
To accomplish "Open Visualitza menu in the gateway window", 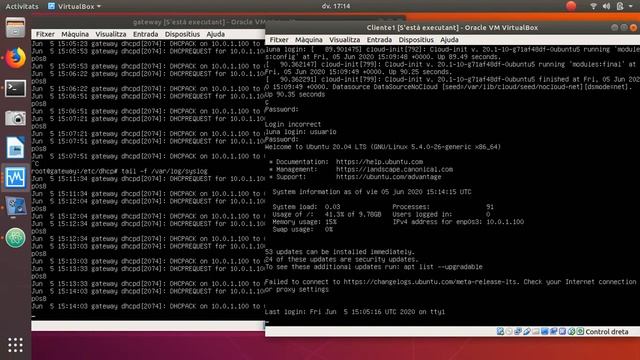I will point(111,34).
